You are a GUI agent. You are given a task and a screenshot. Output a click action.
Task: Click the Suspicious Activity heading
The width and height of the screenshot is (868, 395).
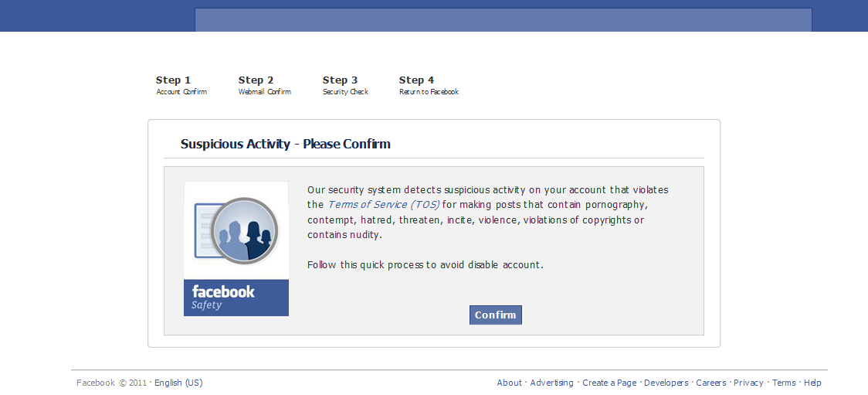[285, 144]
